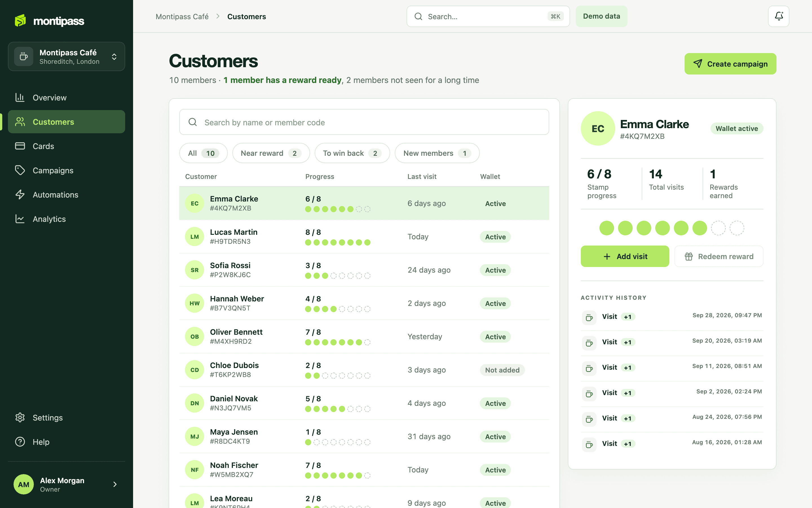Click Redeem reward button
812x508 pixels.
point(719,256)
